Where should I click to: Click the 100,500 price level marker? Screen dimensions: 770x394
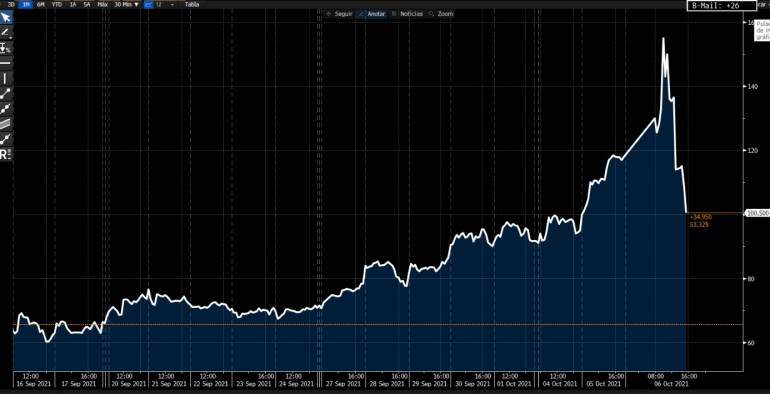[x=757, y=213]
